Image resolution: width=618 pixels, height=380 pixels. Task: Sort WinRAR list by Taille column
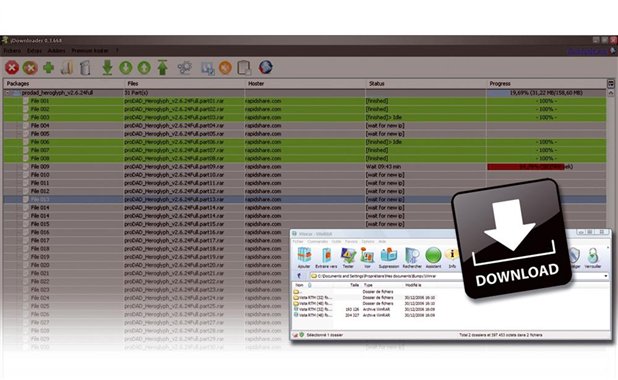tap(355, 285)
